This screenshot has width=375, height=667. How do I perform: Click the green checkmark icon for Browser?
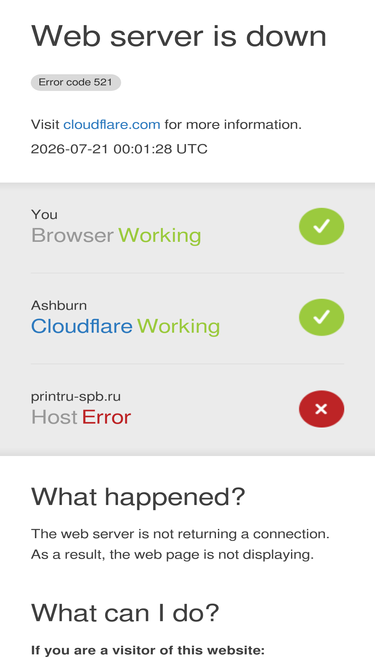[321, 226]
